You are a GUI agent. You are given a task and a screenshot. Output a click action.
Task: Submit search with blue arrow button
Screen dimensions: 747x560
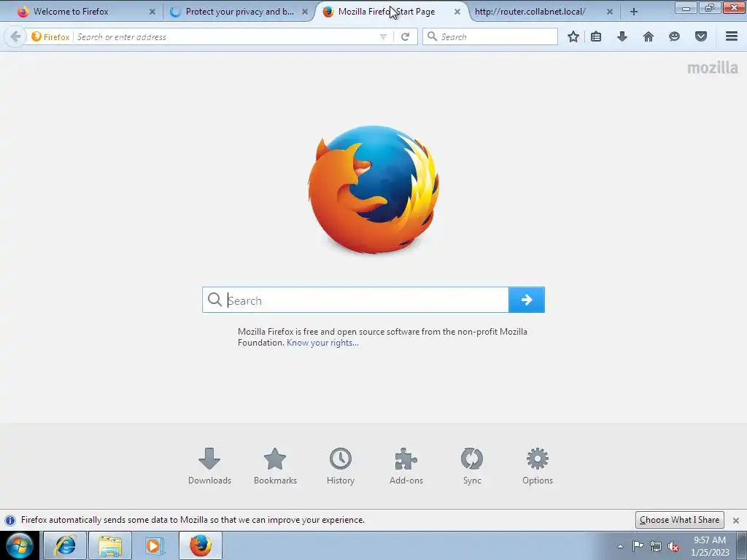(527, 300)
